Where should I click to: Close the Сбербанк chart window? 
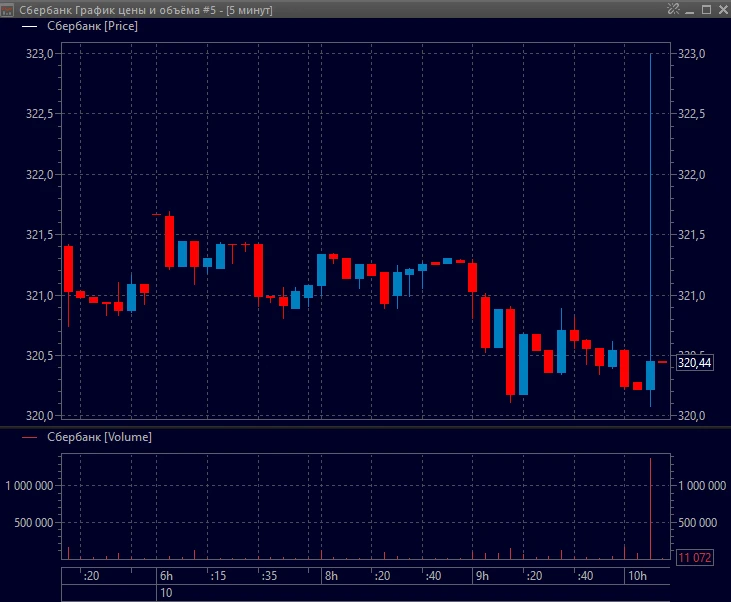tap(723, 9)
